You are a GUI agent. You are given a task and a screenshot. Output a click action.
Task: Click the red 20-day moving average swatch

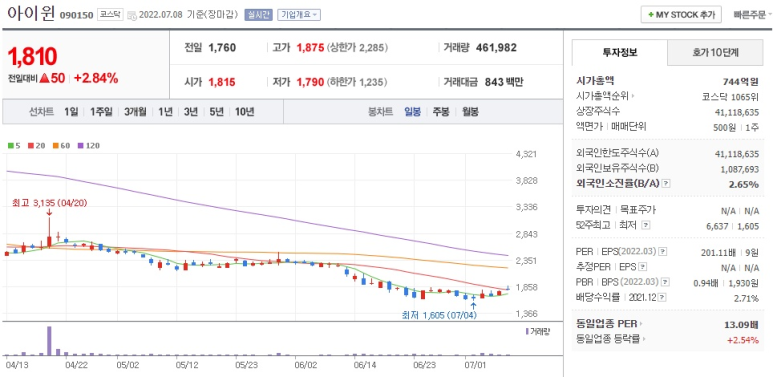(31, 145)
